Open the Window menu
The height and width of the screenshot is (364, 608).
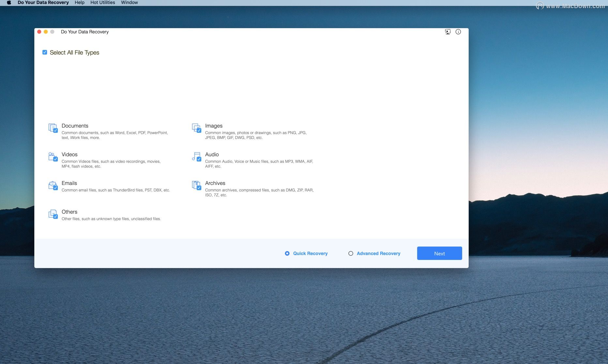tap(129, 3)
